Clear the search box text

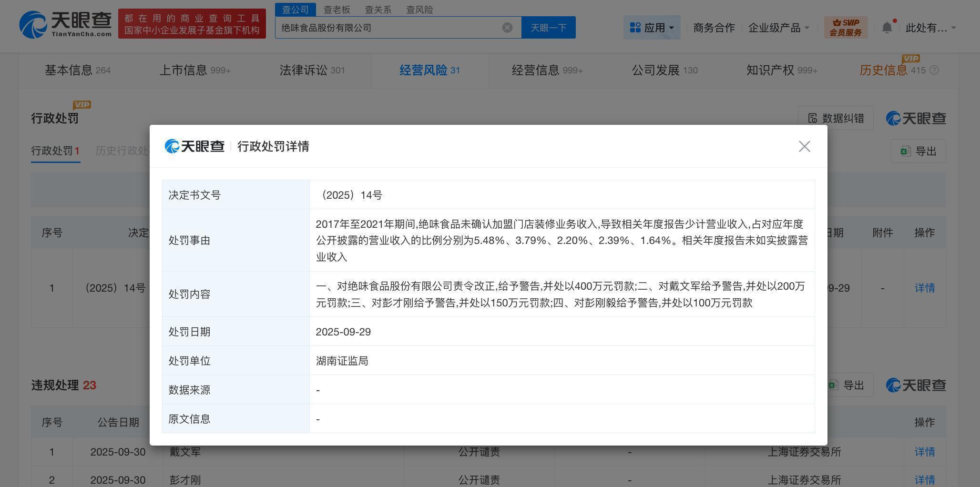pos(507,28)
